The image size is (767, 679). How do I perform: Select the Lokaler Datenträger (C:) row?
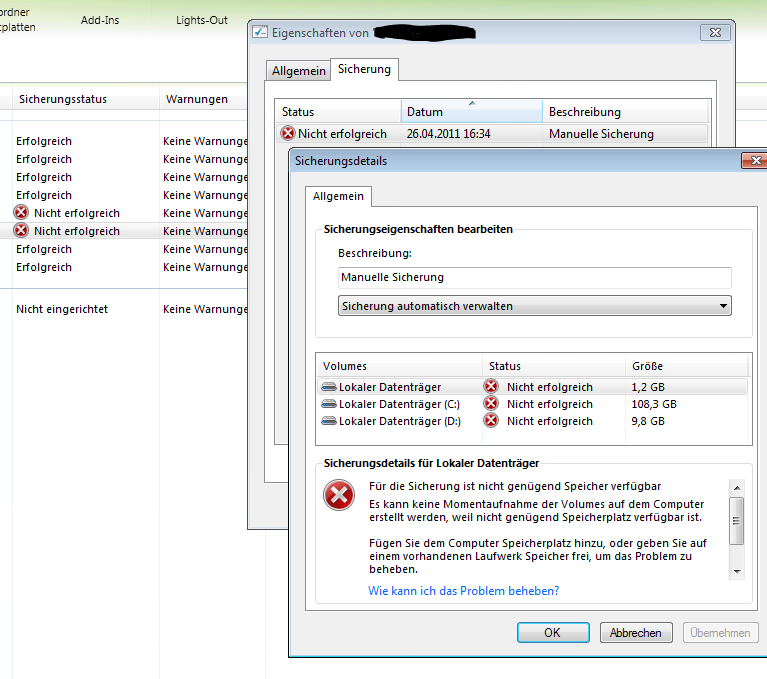533,404
